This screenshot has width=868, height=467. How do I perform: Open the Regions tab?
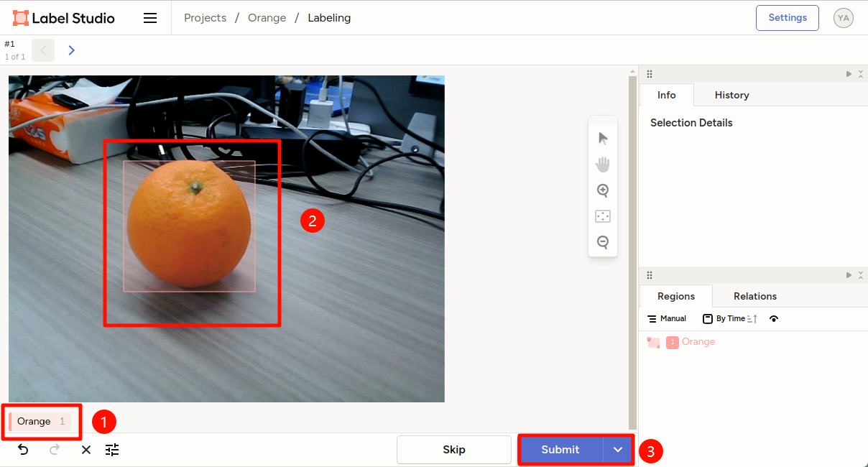(676, 296)
